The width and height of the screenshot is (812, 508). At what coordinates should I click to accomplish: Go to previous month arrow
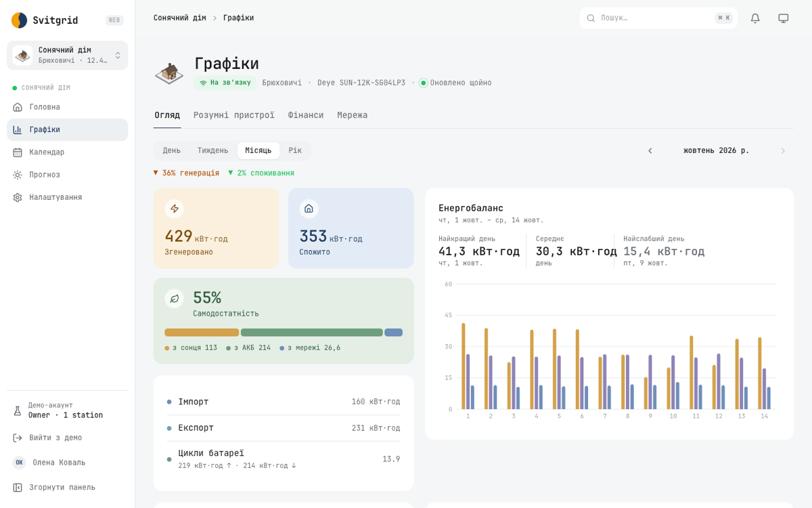coord(650,150)
